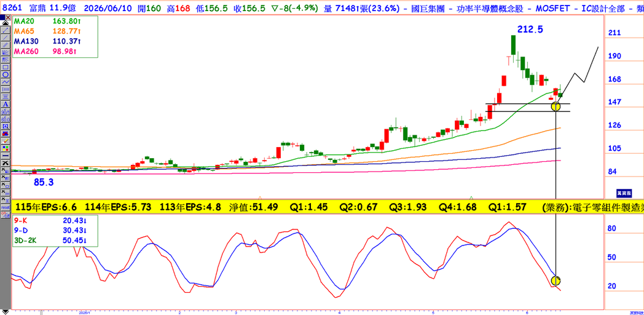The width and height of the screenshot is (644, 315).
Task: Select the circle drawing tool
Action: tap(6, 74)
